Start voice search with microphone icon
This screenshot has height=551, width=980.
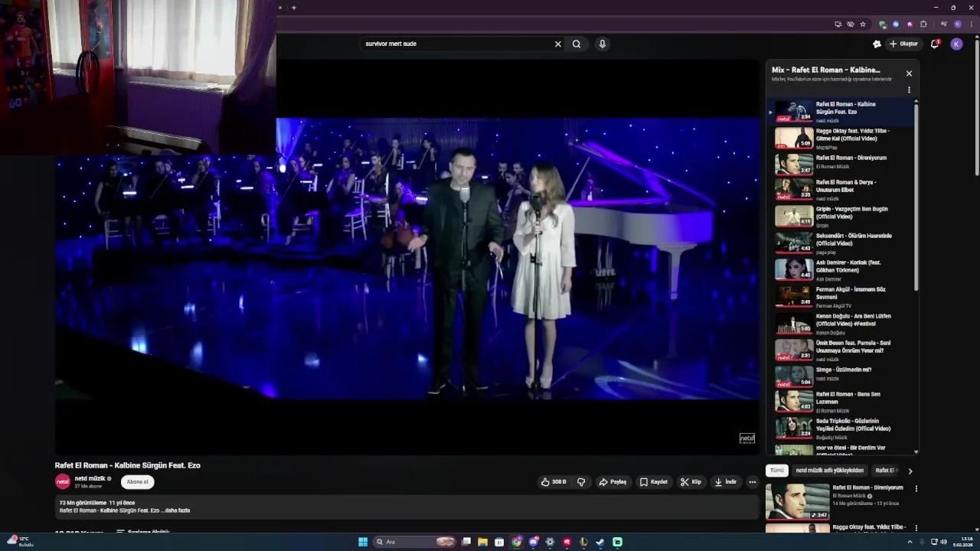[603, 44]
